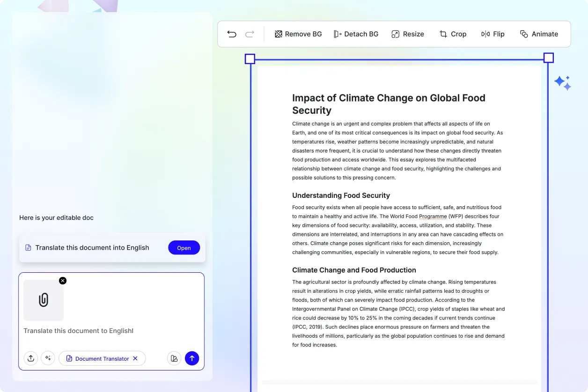Click the Undo arrow icon
Viewport: 588px width, 392px height.
[x=232, y=34]
